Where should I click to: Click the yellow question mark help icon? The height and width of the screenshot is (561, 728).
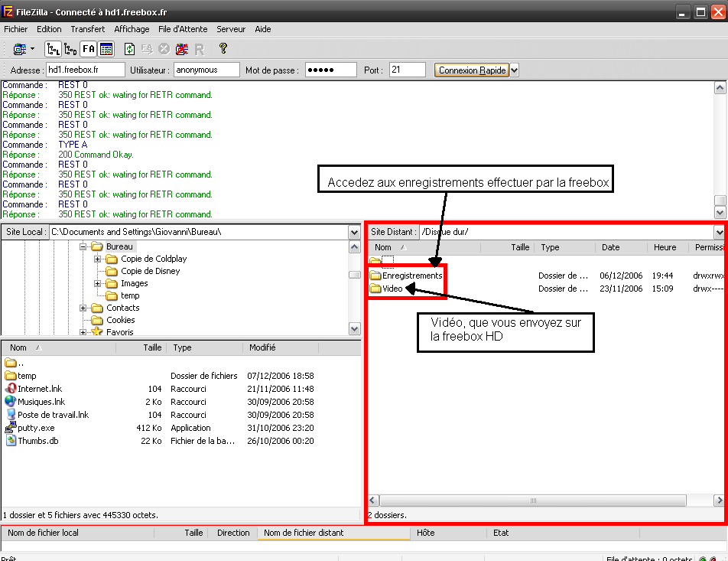point(223,48)
